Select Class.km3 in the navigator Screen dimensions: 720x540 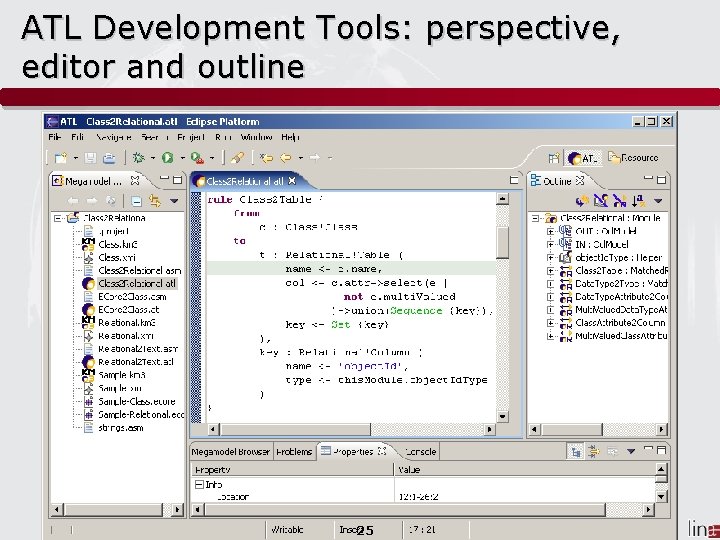pos(118,244)
